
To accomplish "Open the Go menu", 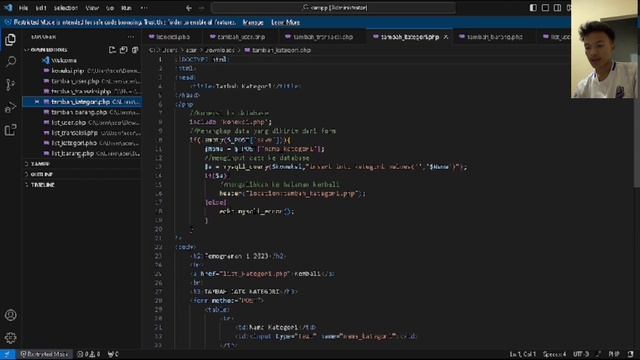I will tap(110, 8).
